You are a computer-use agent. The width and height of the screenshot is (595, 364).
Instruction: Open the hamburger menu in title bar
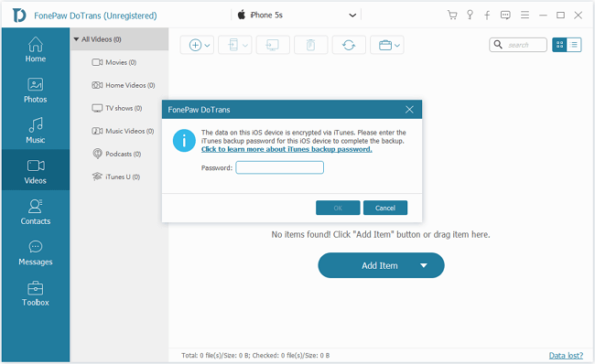525,16
